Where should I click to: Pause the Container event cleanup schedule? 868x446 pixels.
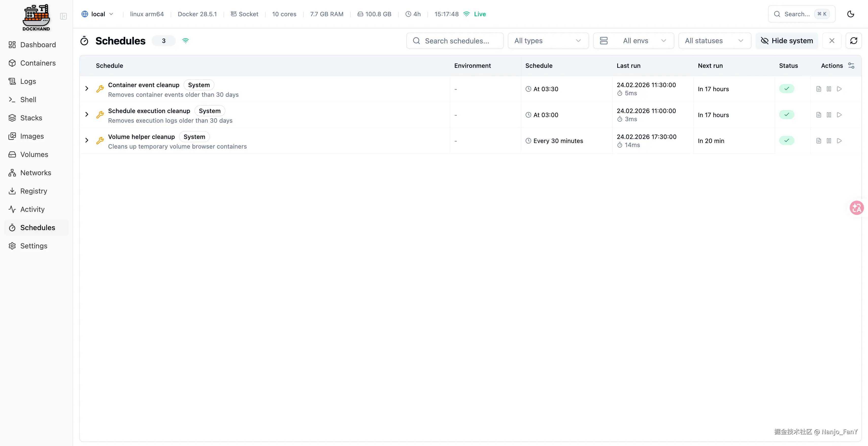[829, 89]
